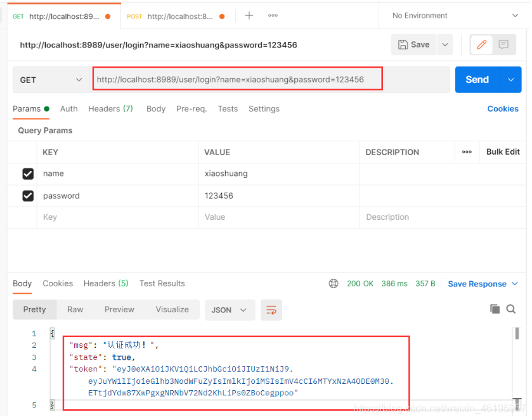Click the ellipsis icon after the plus tab
532x420 pixels.
point(273,15)
